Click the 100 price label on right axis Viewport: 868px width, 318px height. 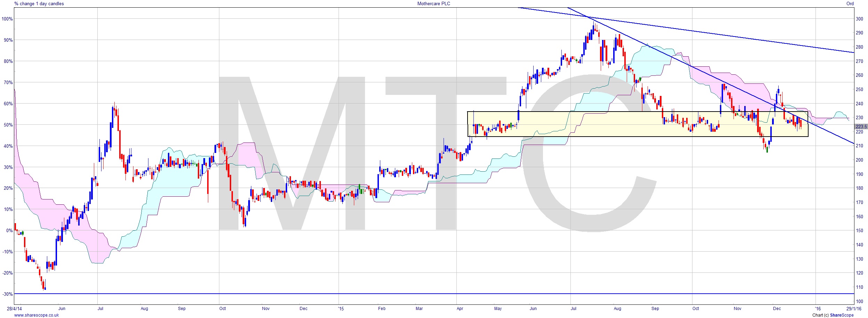click(859, 301)
